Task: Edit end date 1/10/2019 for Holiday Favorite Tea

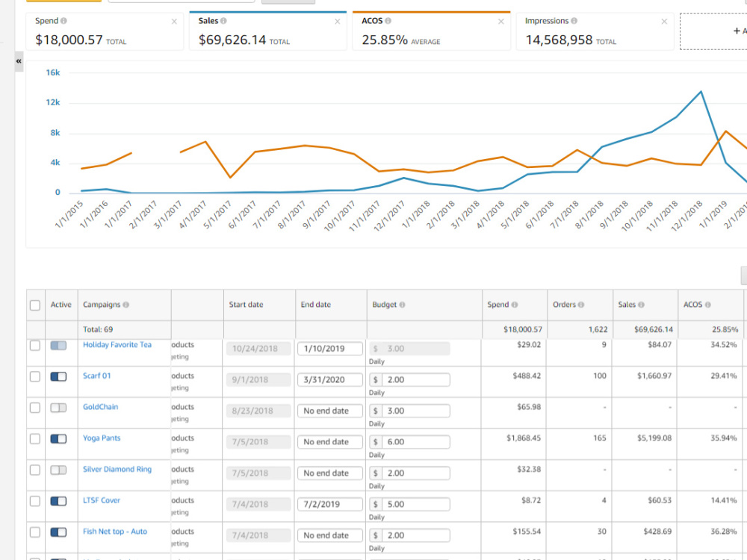Action: (x=329, y=349)
